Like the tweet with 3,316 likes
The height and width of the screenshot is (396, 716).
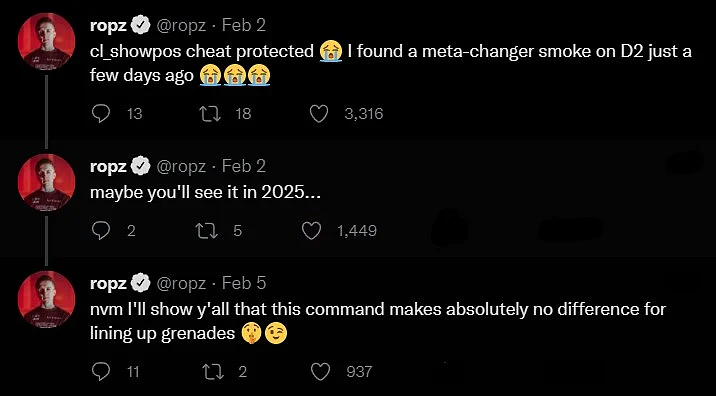coord(319,114)
